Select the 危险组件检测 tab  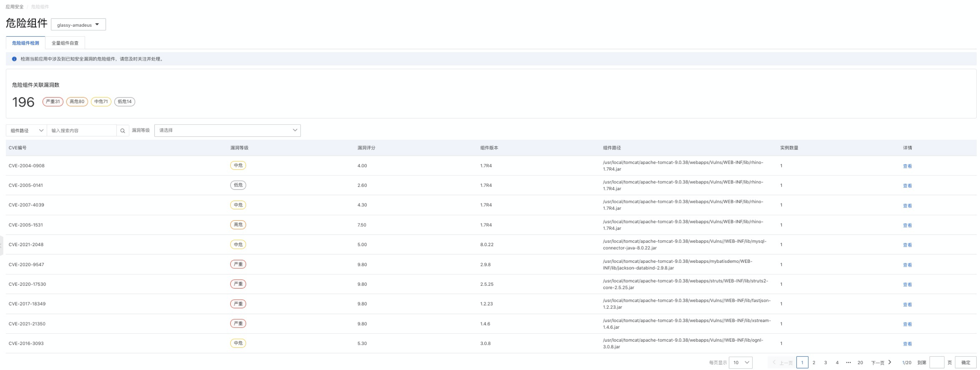pyautogui.click(x=26, y=43)
